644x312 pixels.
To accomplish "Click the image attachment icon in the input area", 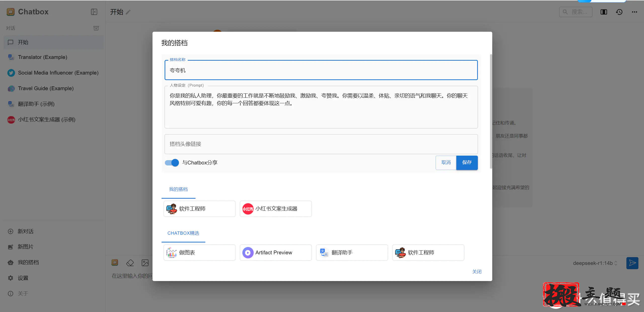I will click(x=145, y=262).
